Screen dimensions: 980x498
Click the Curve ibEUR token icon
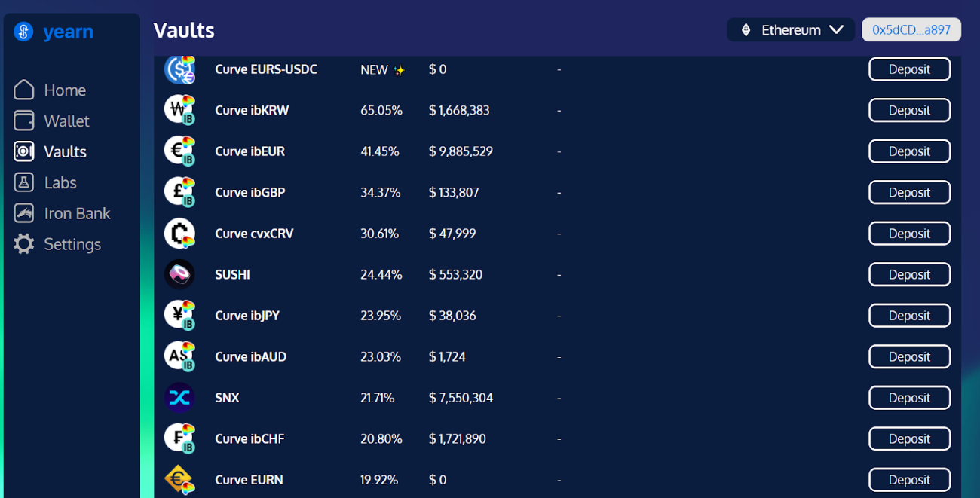(179, 151)
